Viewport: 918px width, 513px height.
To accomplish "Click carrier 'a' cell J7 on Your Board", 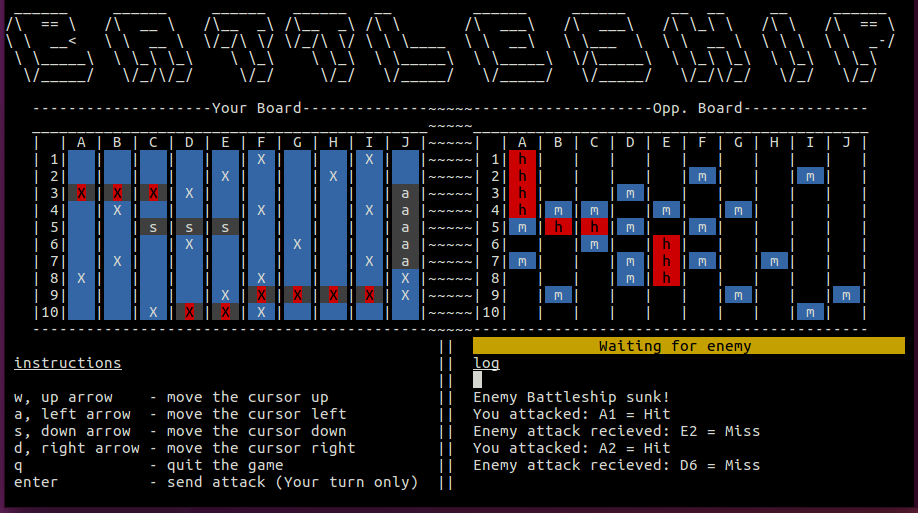I will [x=405, y=261].
